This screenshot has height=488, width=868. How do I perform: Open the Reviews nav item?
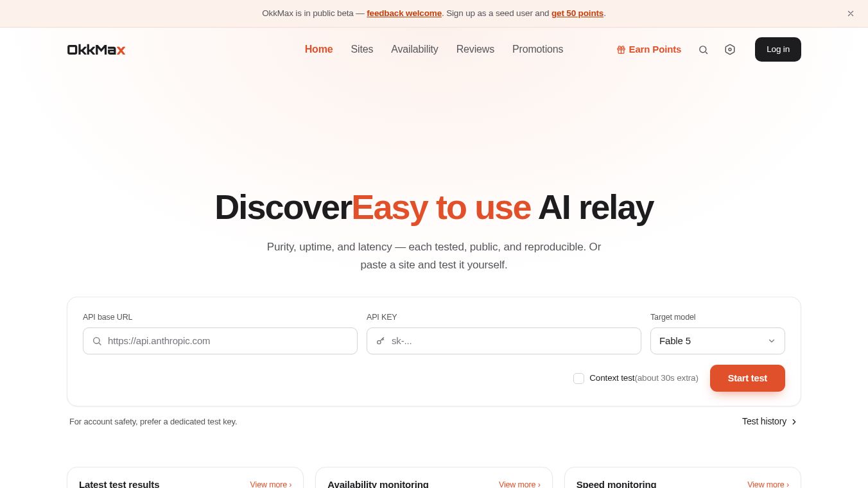(475, 49)
